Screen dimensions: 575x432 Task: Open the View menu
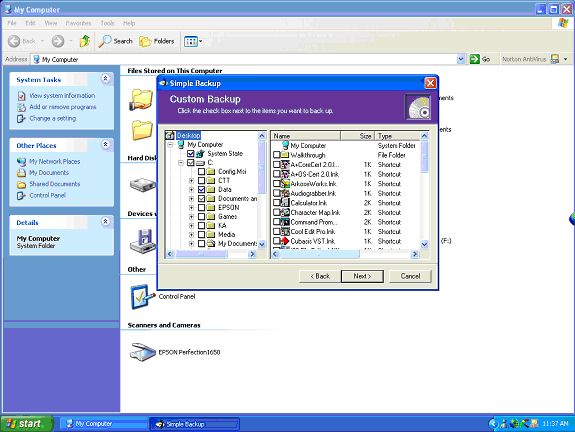[51, 23]
